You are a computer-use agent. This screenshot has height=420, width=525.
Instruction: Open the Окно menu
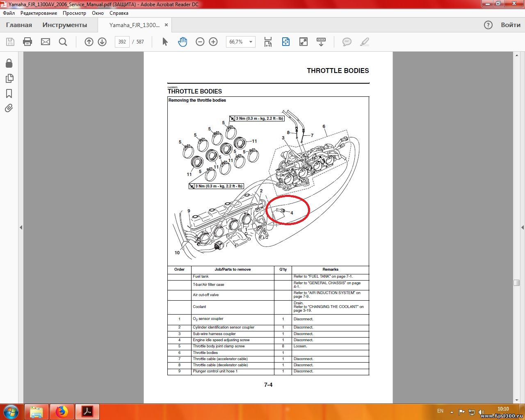[x=98, y=13]
